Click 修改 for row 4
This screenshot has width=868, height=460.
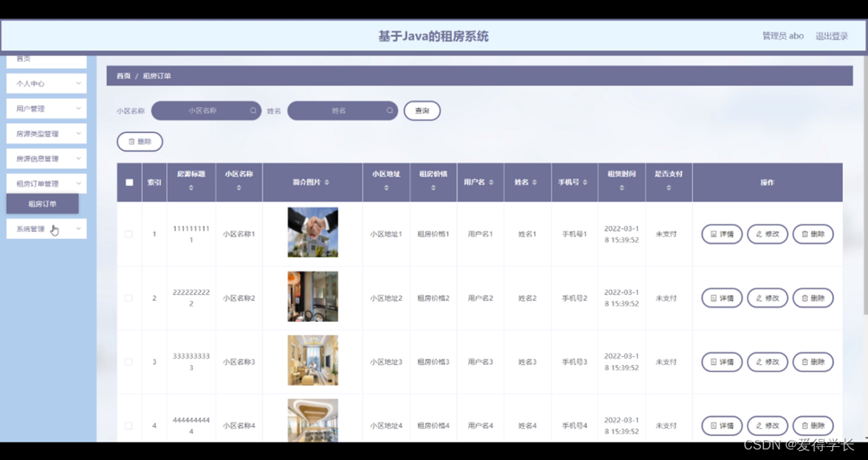point(768,426)
